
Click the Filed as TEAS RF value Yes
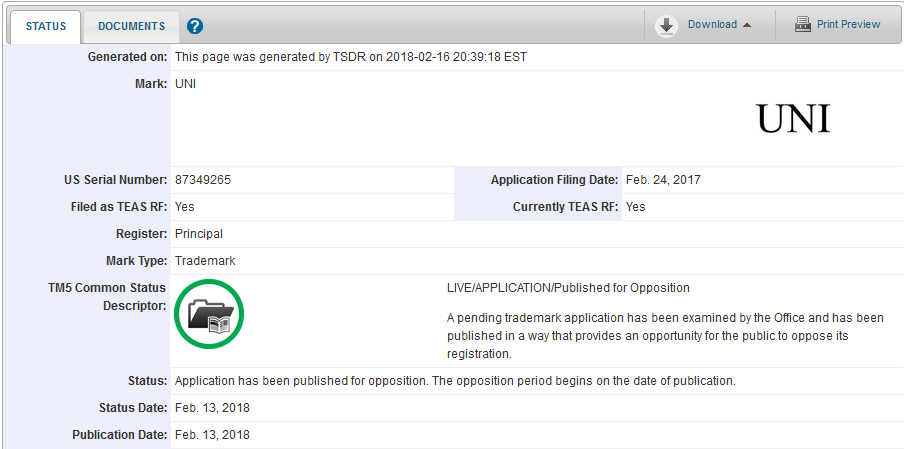[x=184, y=207]
